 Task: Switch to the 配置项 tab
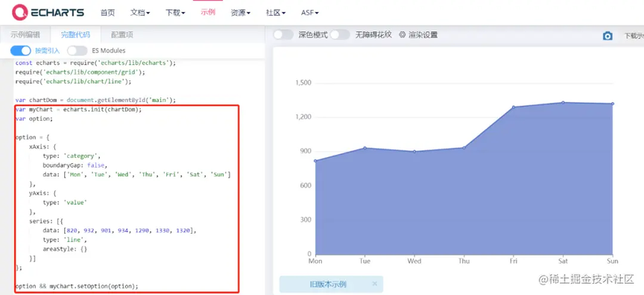(x=122, y=35)
